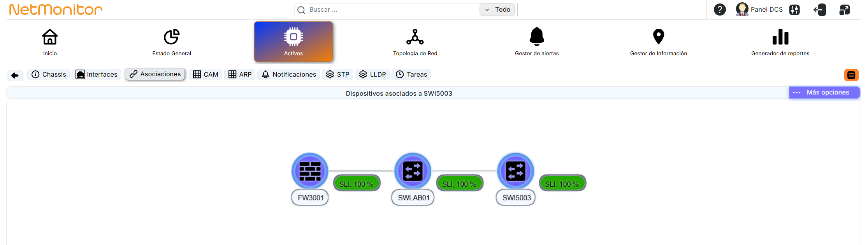Click the back arrow button
Viewport: 868px width, 245px height.
tap(15, 75)
